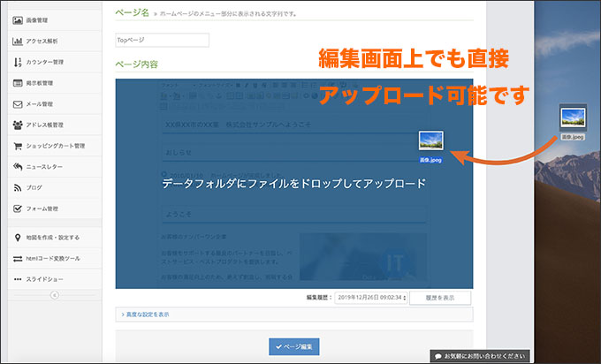Select the カウンター管理 sort-number icon

pos(18,62)
